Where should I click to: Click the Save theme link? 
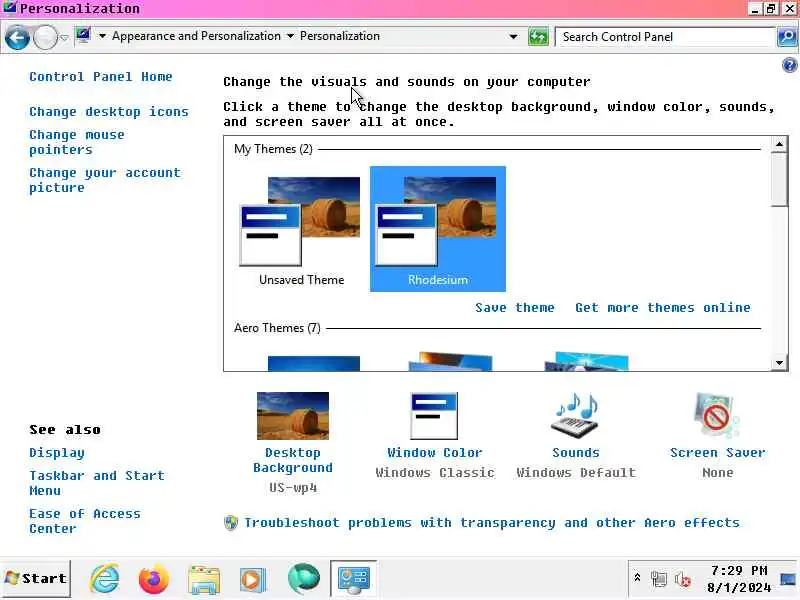pos(514,308)
